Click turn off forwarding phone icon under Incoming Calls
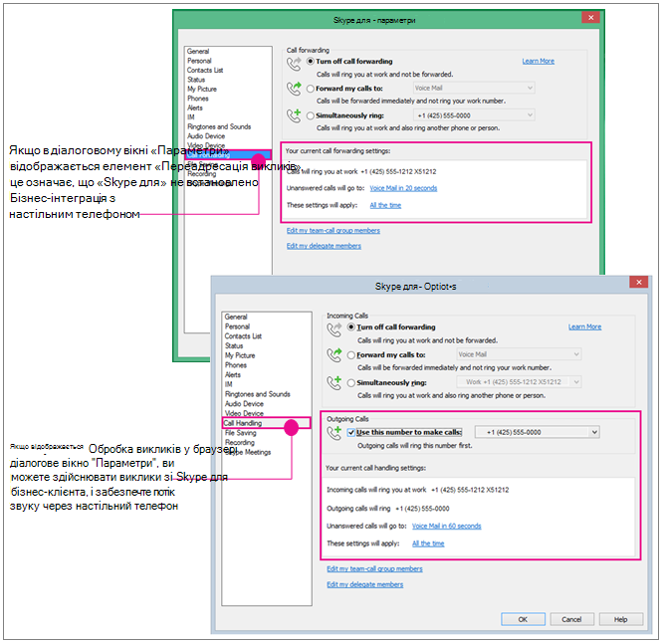This screenshot has height=644, width=664. (334, 329)
